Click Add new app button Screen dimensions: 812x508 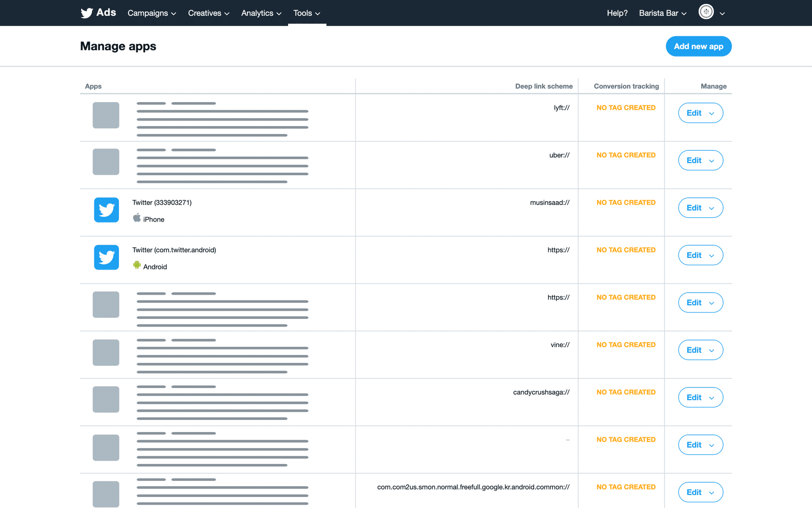coord(698,46)
